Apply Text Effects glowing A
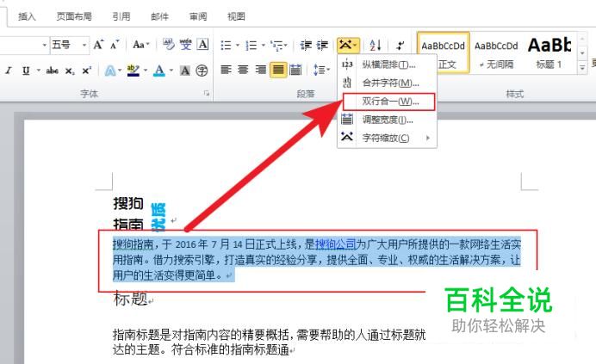This screenshot has width=596, height=364. tap(110, 71)
